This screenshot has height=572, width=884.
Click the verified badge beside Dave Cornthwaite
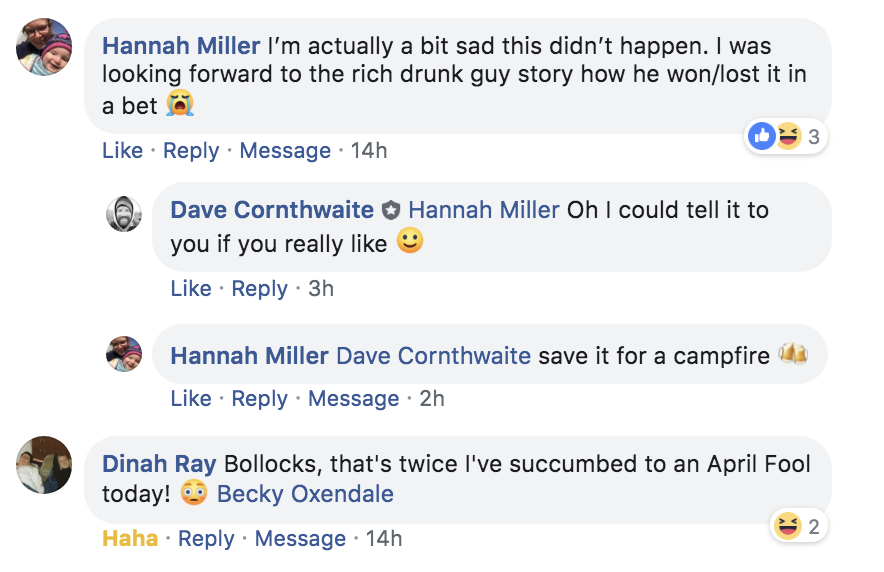pyautogui.click(x=391, y=211)
